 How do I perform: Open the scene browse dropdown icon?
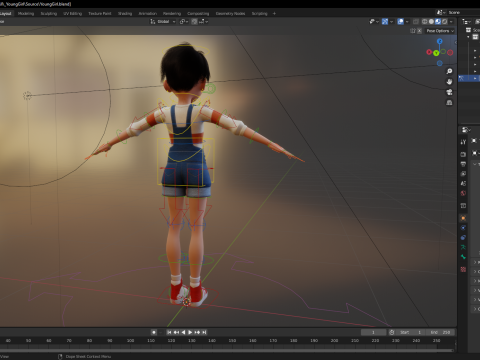tap(441, 12)
